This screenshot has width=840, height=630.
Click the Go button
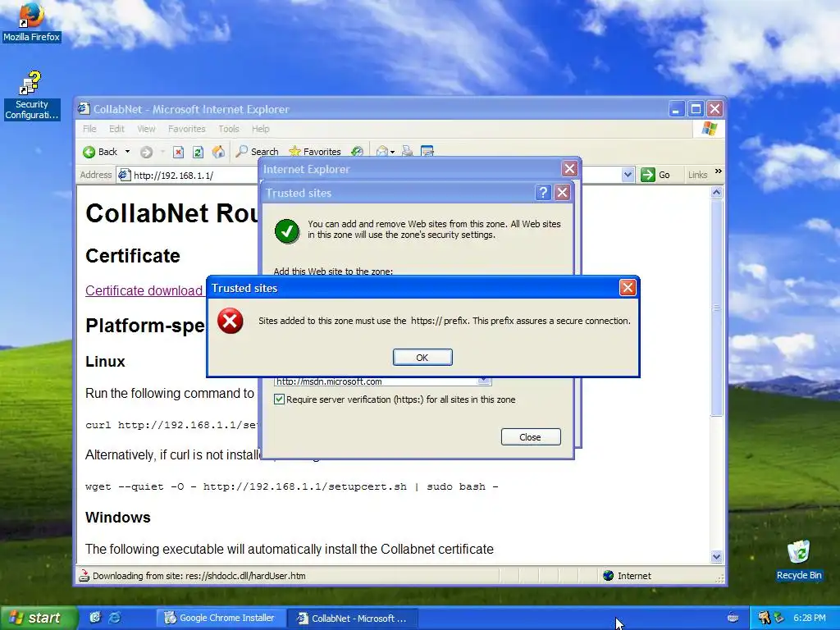point(655,175)
